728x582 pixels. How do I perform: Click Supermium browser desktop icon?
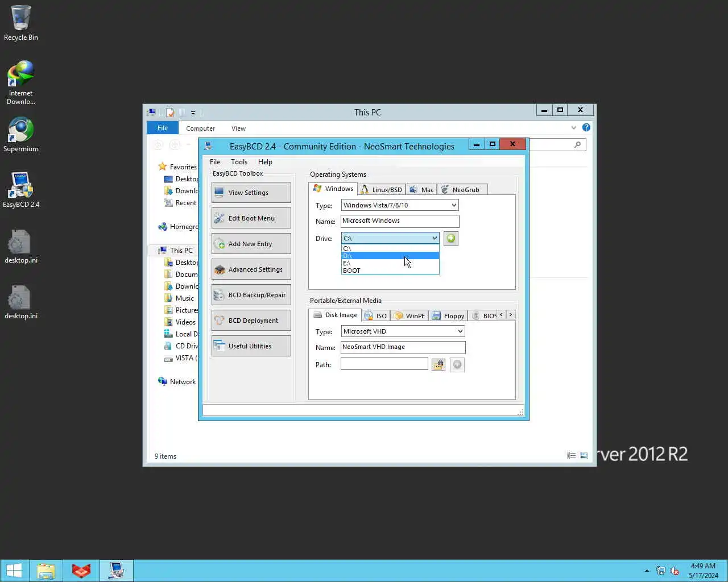21,135
